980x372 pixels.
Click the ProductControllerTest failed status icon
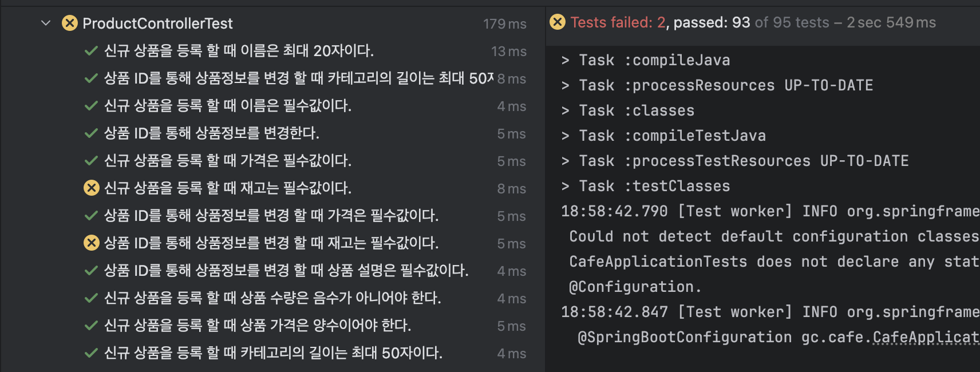coord(70,23)
